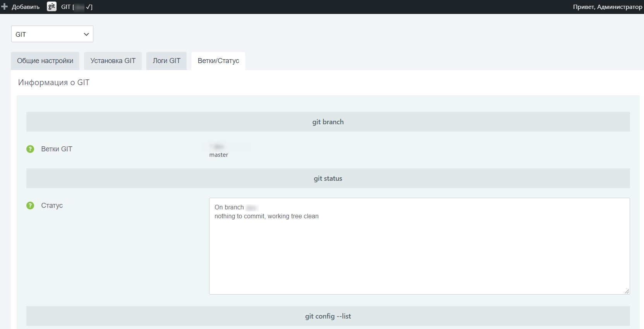Click the 'On branch' line in status
Viewport: 644px width, 329px height.
pyautogui.click(x=236, y=207)
